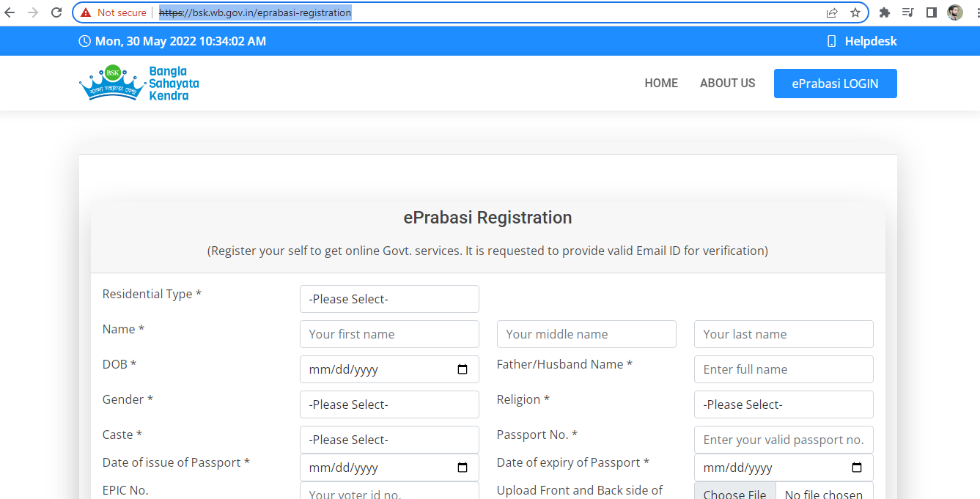Click the Bangla Sahayata Kendra logo
The width and height of the screenshot is (980, 499).
139,83
